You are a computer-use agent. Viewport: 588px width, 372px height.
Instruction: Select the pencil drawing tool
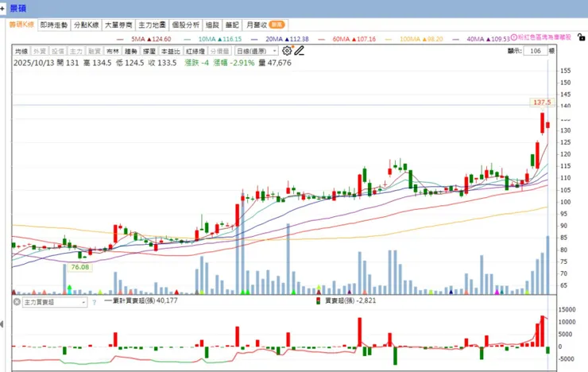[300, 51]
